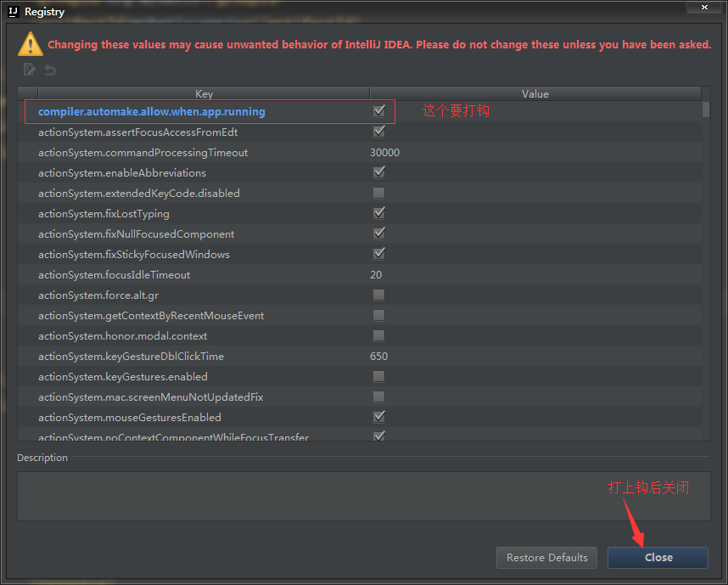The width and height of the screenshot is (728, 585).
Task: Select actionSystem.extendedKeyCode.disabled key
Action: coord(139,194)
